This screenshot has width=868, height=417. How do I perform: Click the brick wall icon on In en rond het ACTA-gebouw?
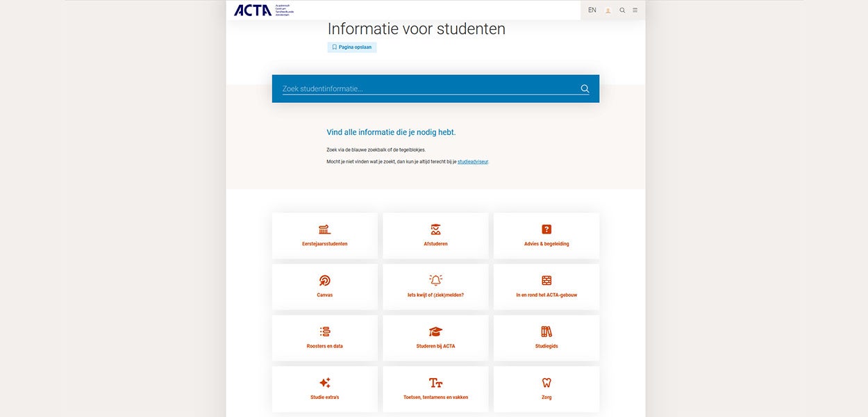[546, 280]
